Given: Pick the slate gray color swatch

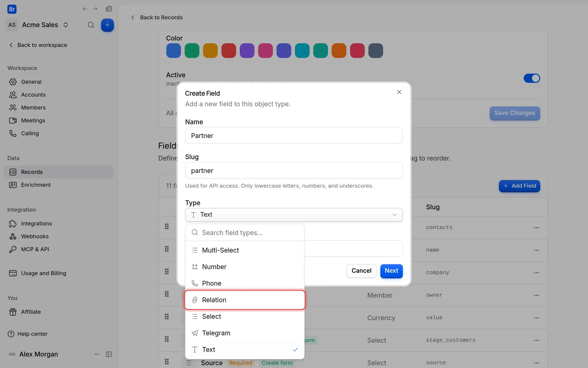Looking at the screenshot, I should (376, 51).
